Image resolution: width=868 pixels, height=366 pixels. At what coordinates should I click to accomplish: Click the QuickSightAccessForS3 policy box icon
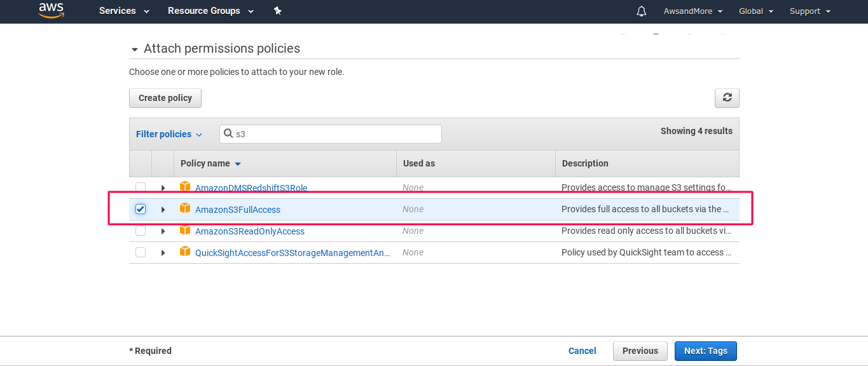pos(185,252)
